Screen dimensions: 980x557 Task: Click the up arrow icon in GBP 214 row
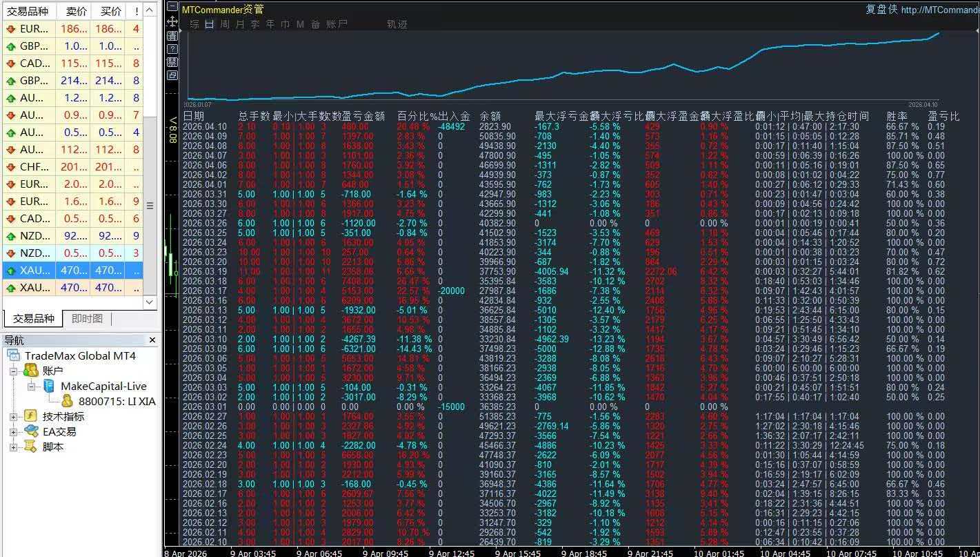point(10,81)
